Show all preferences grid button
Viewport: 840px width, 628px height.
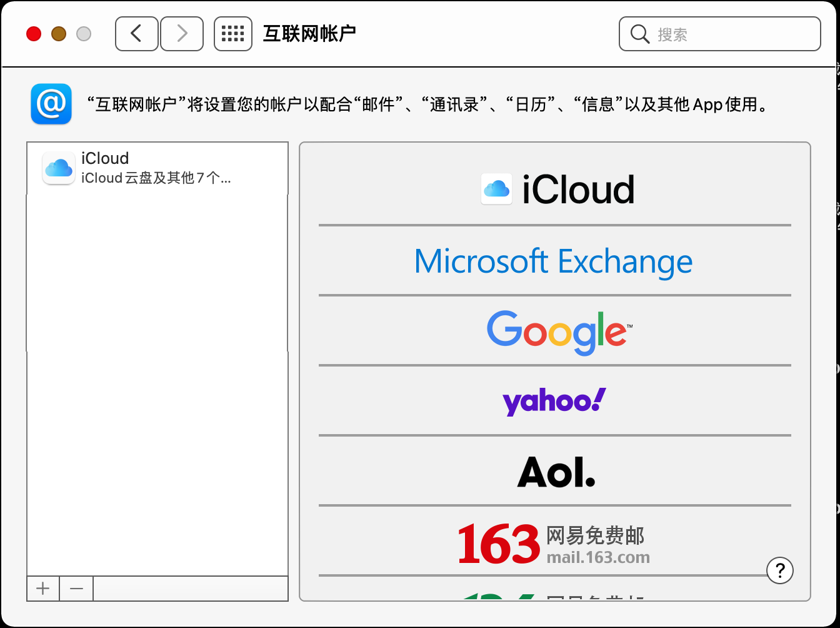pos(232,34)
